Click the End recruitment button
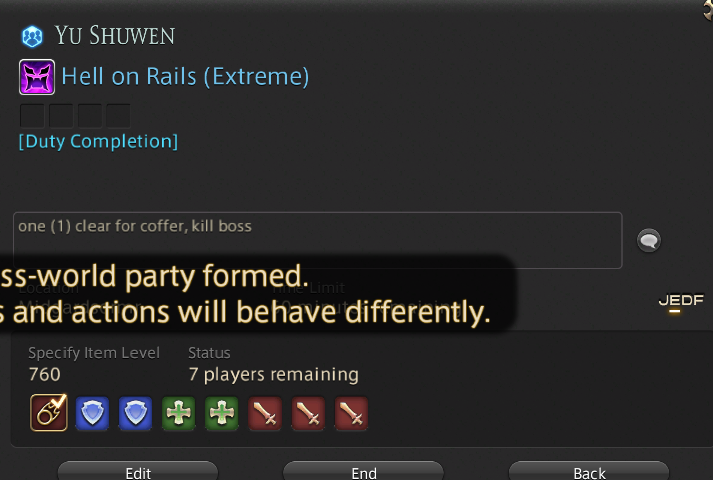Screen dimensions: 713x480 pyautogui.click(x=363, y=471)
